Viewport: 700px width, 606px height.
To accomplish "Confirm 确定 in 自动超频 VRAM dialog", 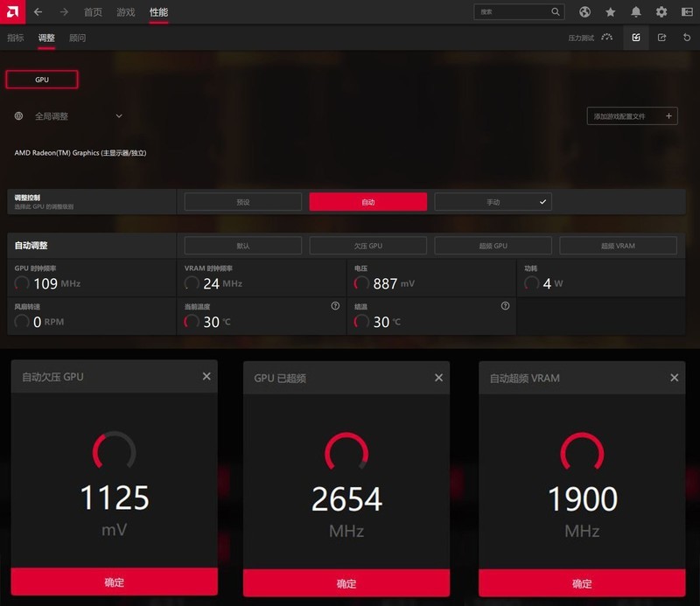I will pos(582,582).
